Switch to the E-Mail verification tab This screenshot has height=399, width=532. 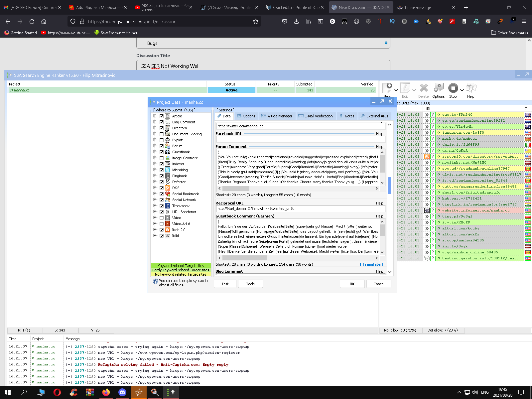(316, 116)
